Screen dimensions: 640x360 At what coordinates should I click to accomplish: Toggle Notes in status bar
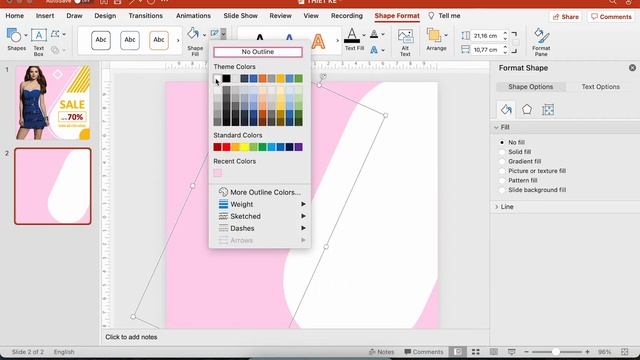click(381, 352)
